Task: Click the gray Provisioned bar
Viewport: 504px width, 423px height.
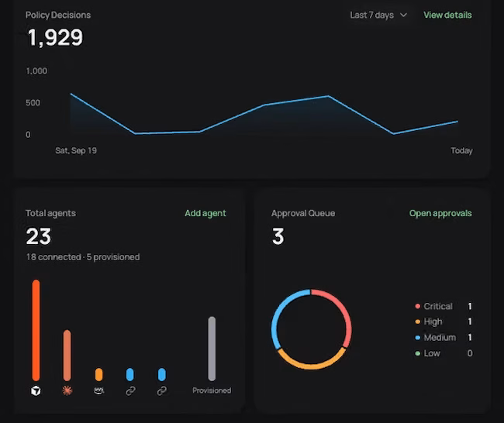Action: (212, 349)
